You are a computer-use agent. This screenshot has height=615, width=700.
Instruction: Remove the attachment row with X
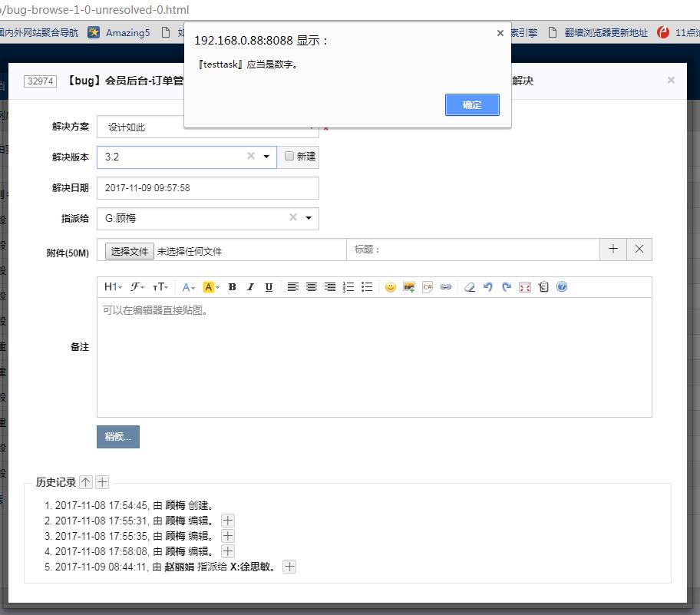(639, 250)
